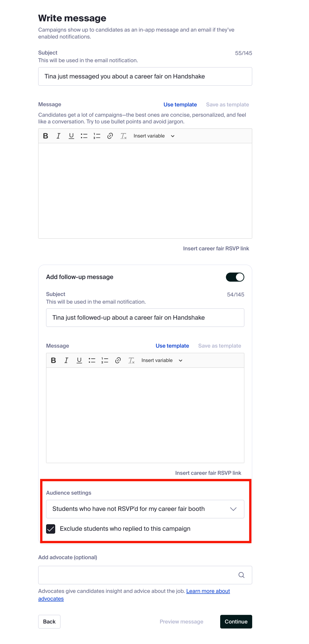The image size is (309, 644).
Task: Clear formatting in the follow-up editor
Action: pyautogui.click(x=131, y=360)
